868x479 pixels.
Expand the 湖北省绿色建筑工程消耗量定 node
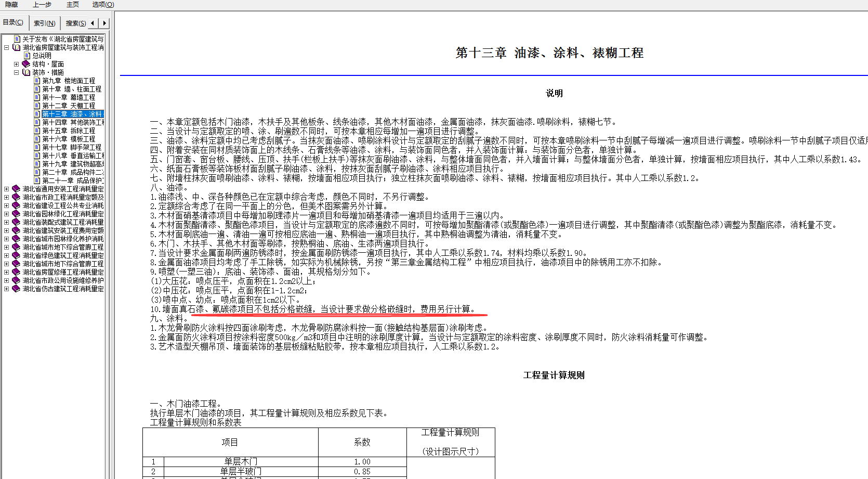point(6,255)
